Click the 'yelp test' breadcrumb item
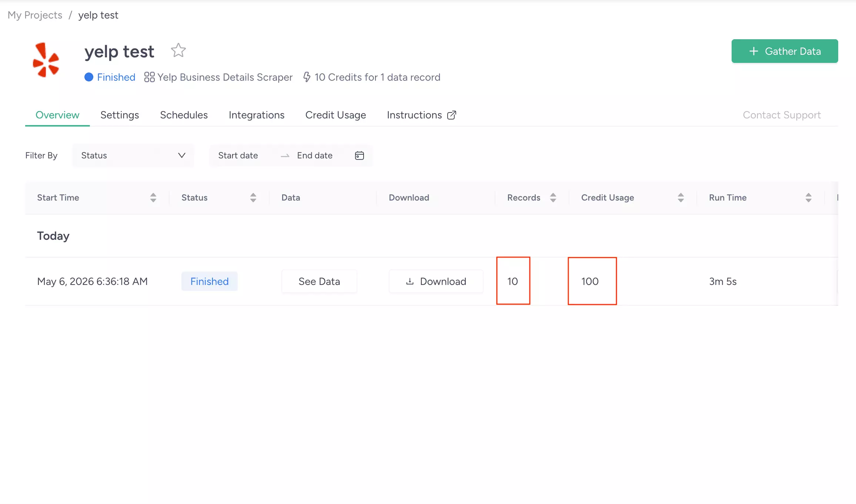This screenshot has width=856, height=504. click(98, 15)
